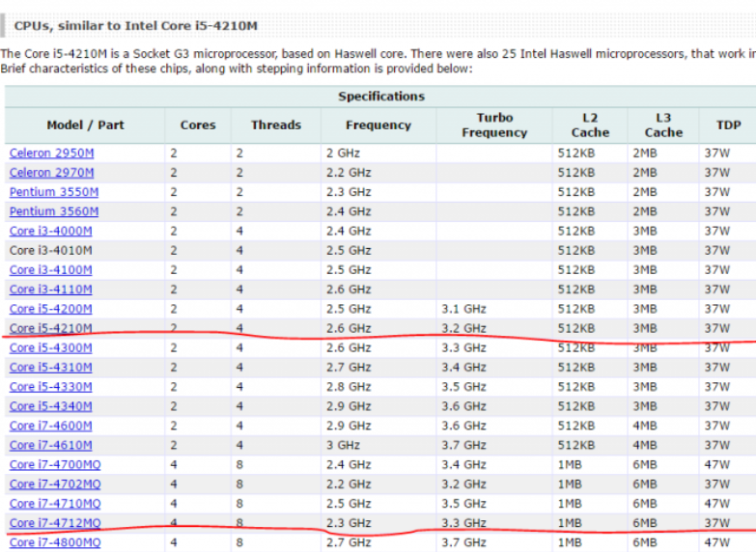Image resolution: width=756 pixels, height=552 pixels.
Task: Click the 2.3 GHz frequency of Pentium 3550M
Action: tap(349, 192)
